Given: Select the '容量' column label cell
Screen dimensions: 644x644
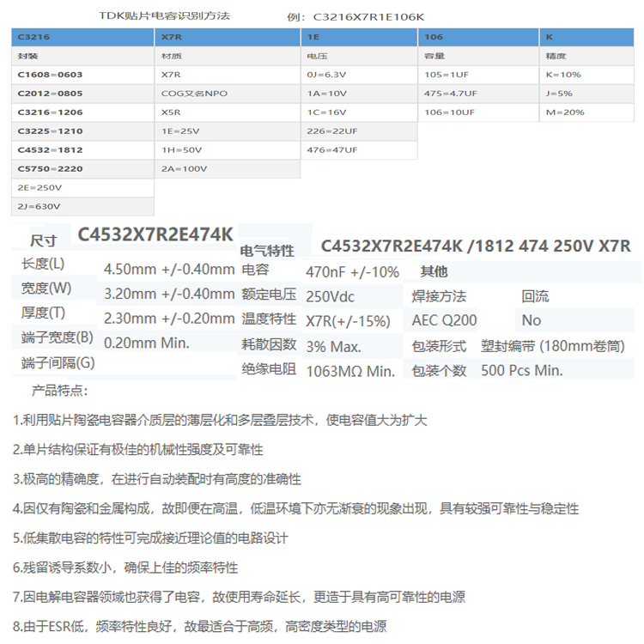Looking at the screenshot, I should pyautogui.click(x=478, y=56).
